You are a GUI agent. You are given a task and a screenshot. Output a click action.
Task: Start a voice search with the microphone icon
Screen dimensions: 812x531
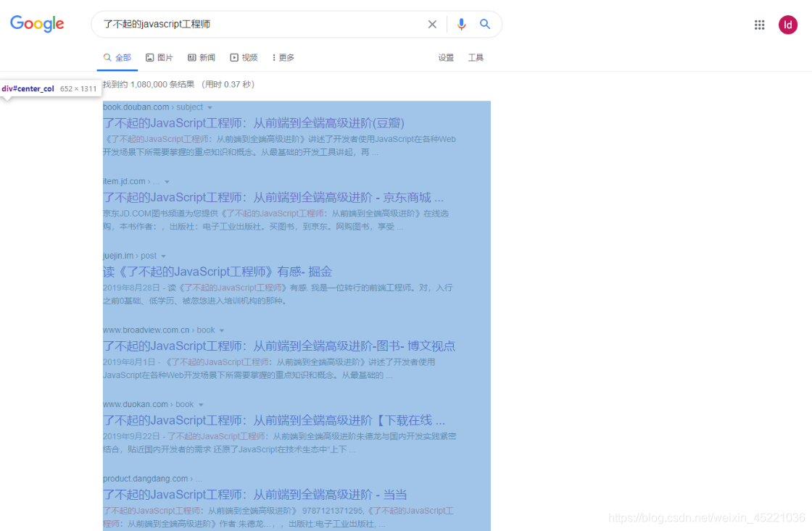click(x=462, y=24)
